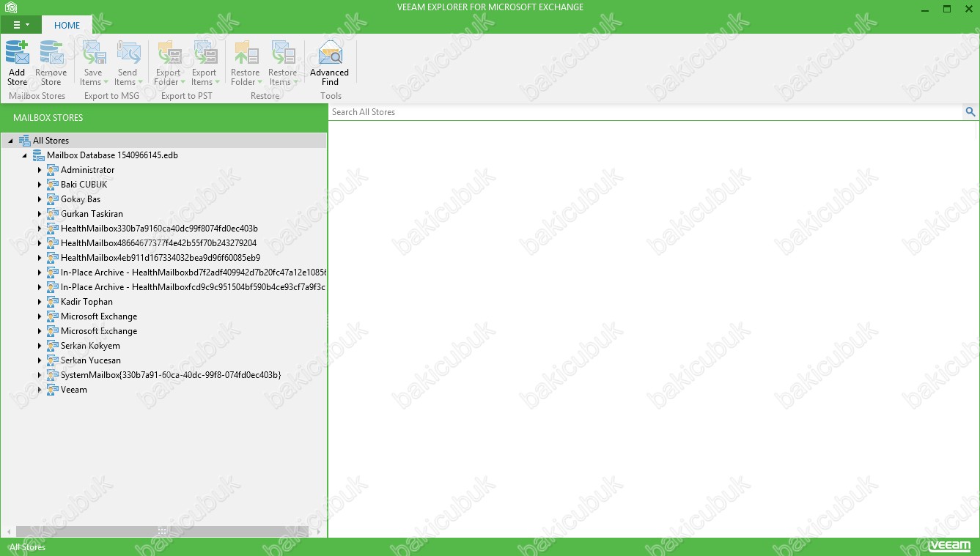Viewport: 980px width, 556px height.
Task: Open the main application menu button
Action: pyautogui.click(x=21, y=25)
